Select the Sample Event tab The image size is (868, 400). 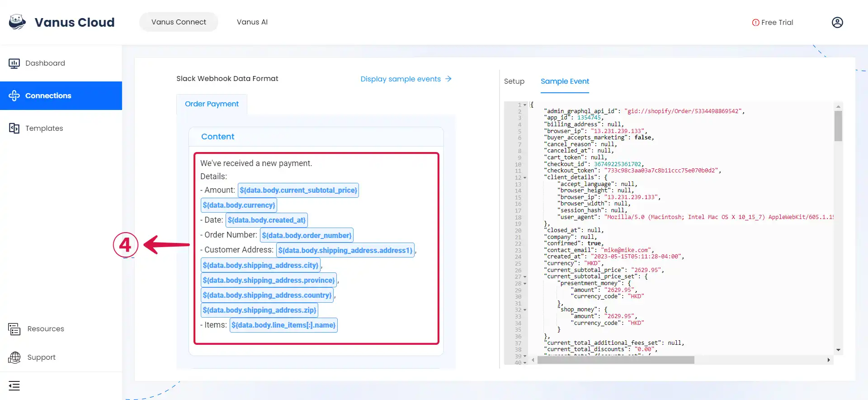565,81
